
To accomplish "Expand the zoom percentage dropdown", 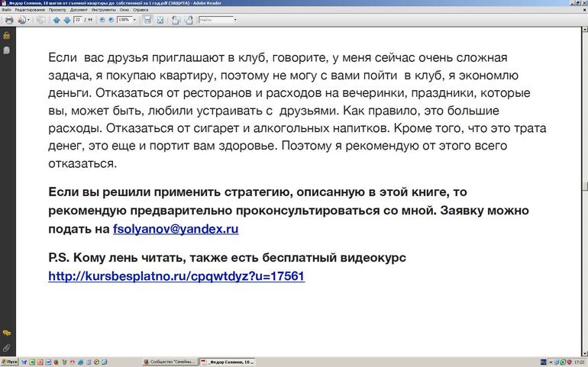I will 135,20.
